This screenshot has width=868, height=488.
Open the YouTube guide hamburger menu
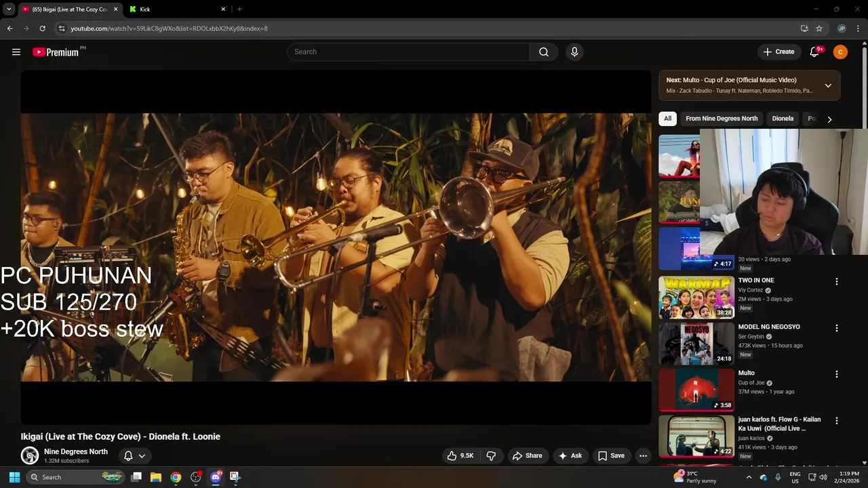[x=16, y=52]
